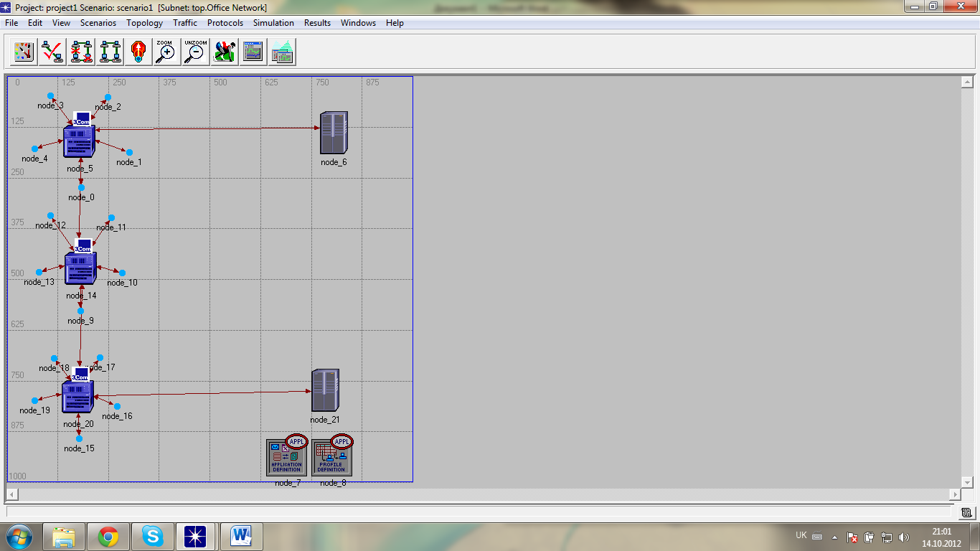Viewport: 980px width, 551px height.
Task: Show hidden tray icons arrow
Action: point(834,537)
